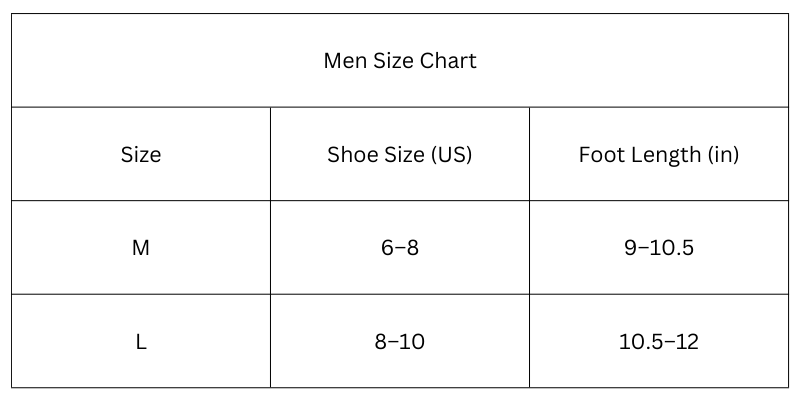
Task: Select the Foot Length (in) header cell
Action: 659,154
